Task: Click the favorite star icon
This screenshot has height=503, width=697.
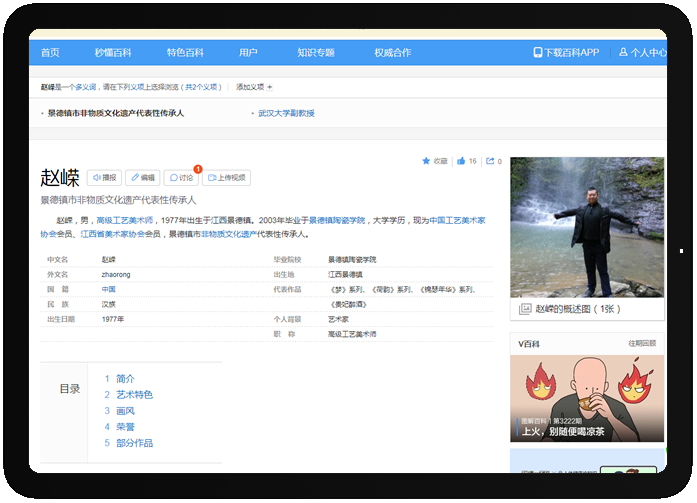Action: 426,161
